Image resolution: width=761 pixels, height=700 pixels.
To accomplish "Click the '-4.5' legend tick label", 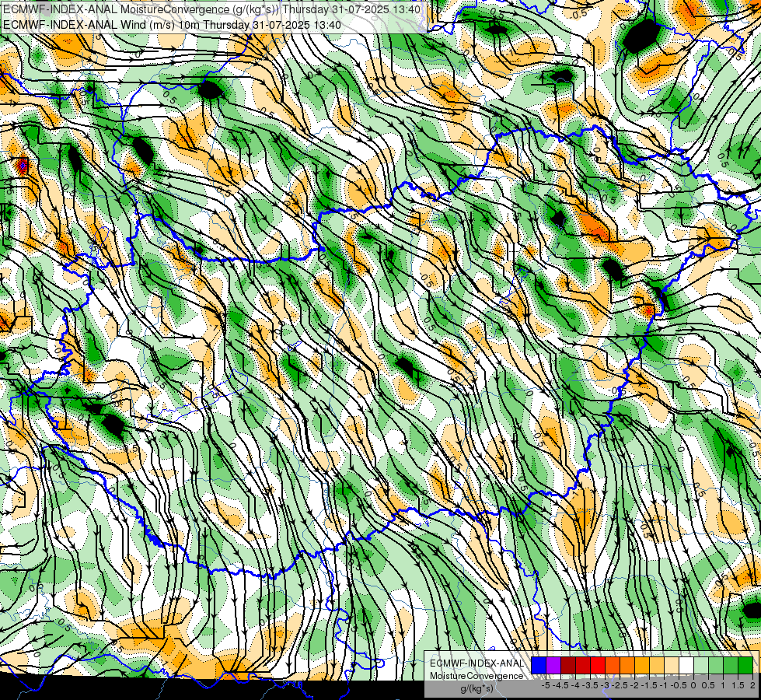I will coord(561,685).
